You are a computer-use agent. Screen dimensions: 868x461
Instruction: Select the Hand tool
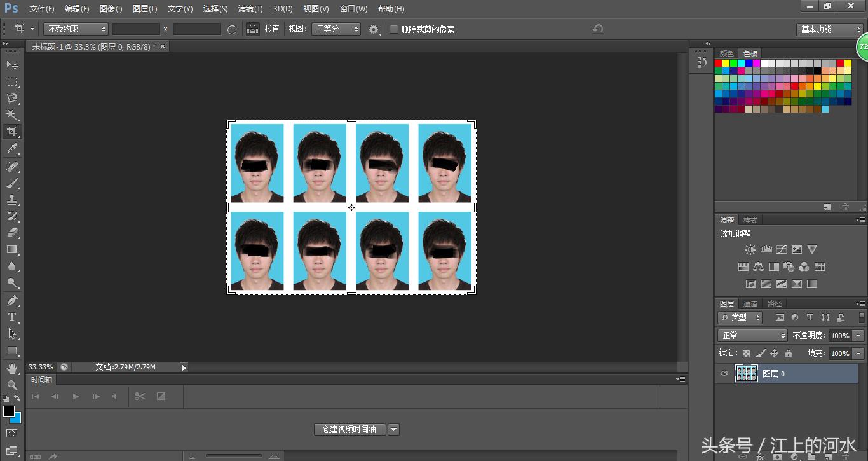pos(12,368)
